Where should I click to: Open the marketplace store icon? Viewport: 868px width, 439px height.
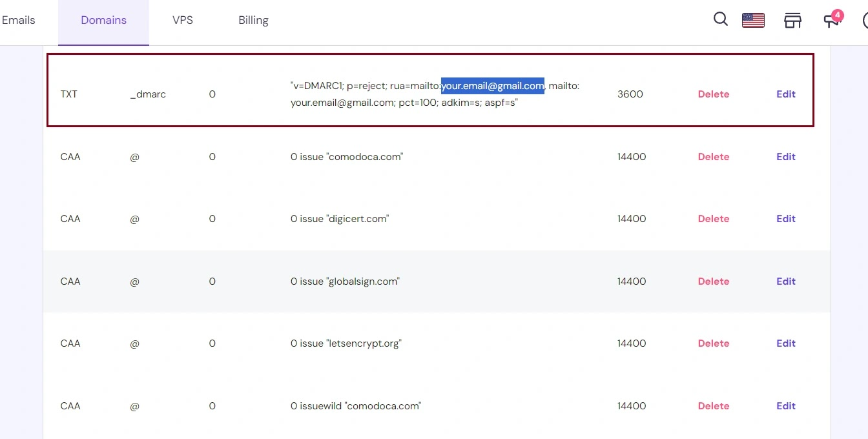(792, 20)
